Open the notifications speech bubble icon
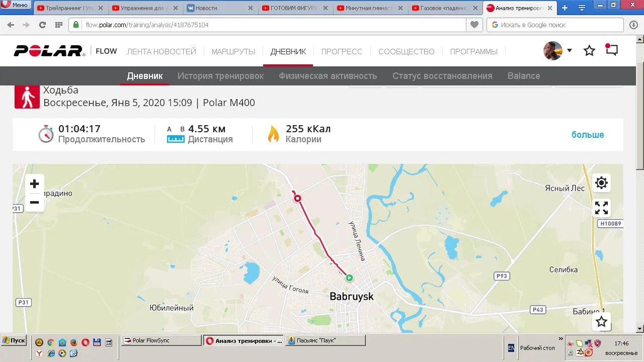This screenshot has height=362, width=644. (x=611, y=50)
